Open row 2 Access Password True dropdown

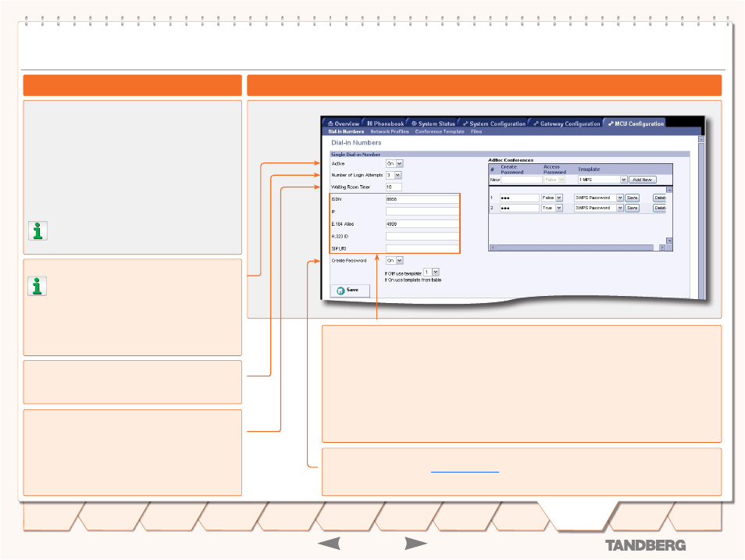click(552, 209)
